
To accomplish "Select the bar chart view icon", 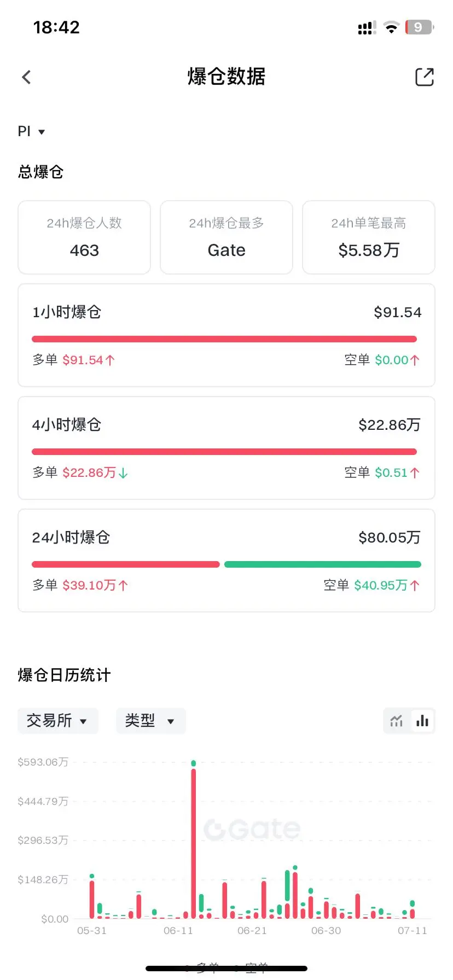I will [422, 721].
